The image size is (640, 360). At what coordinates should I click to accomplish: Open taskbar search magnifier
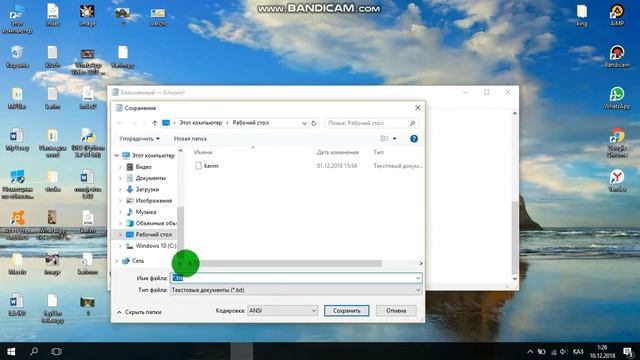click(x=34, y=351)
